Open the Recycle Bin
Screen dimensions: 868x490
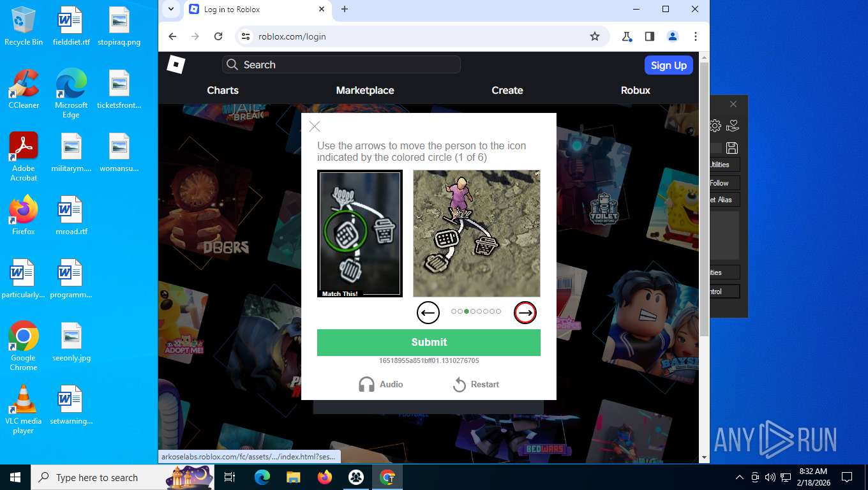point(24,27)
